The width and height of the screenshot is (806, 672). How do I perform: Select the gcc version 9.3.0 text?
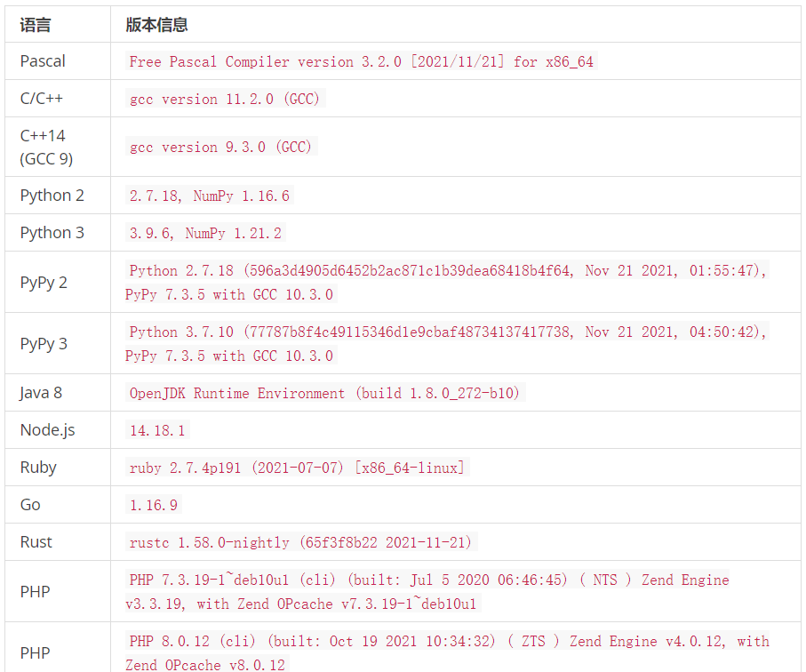tap(221, 147)
